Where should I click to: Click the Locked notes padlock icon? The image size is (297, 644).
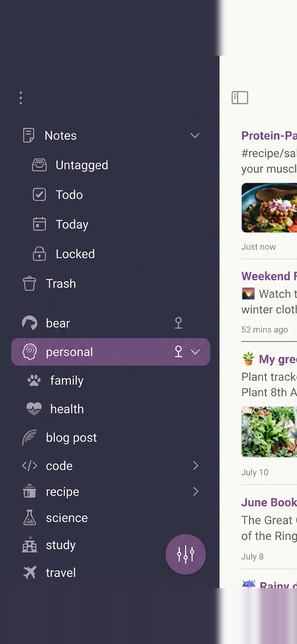tap(39, 254)
